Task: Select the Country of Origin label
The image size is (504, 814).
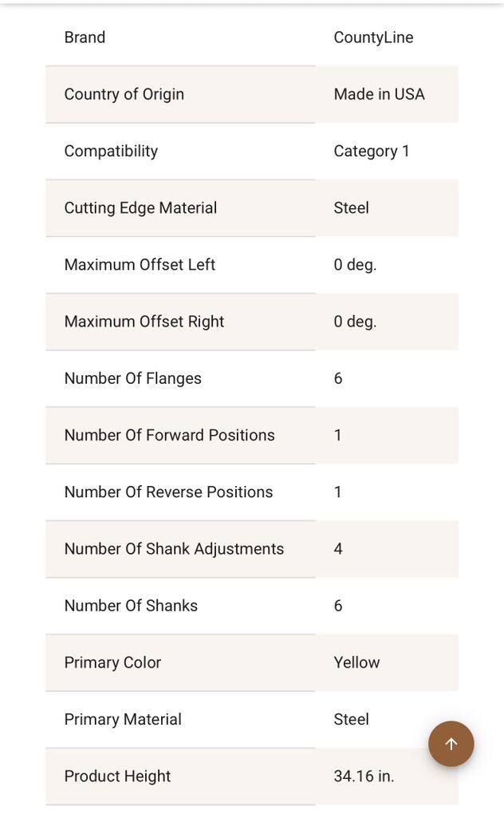Action: [x=124, y=94]
